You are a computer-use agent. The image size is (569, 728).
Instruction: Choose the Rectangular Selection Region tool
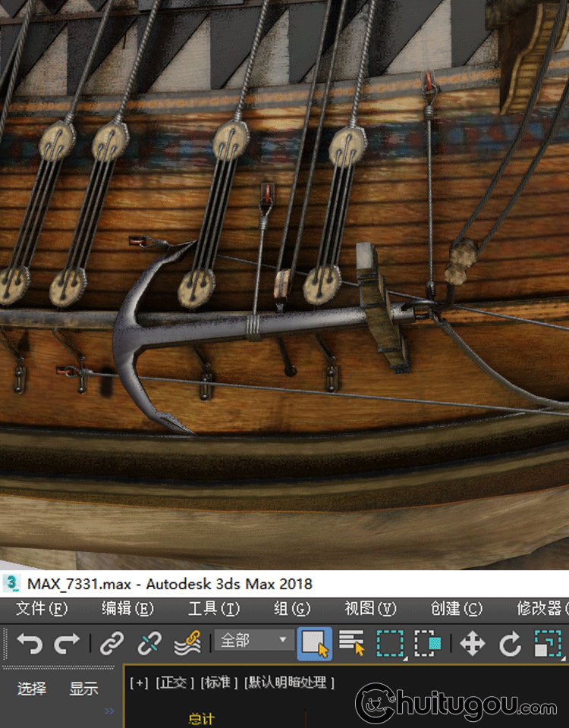tap(390, 644)
